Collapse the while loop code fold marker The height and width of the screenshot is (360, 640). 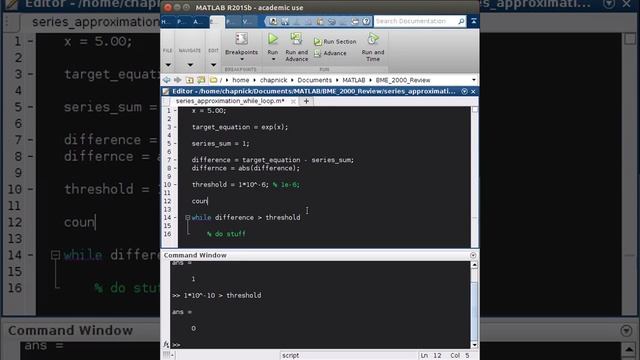[188, 218]
